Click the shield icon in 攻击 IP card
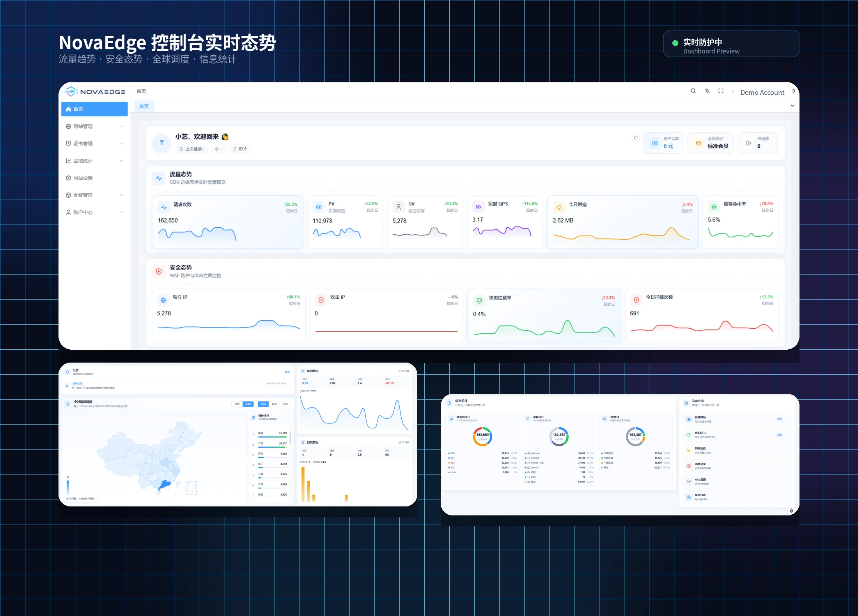Viewport: 858px width, 616px height. click(321, 300)
